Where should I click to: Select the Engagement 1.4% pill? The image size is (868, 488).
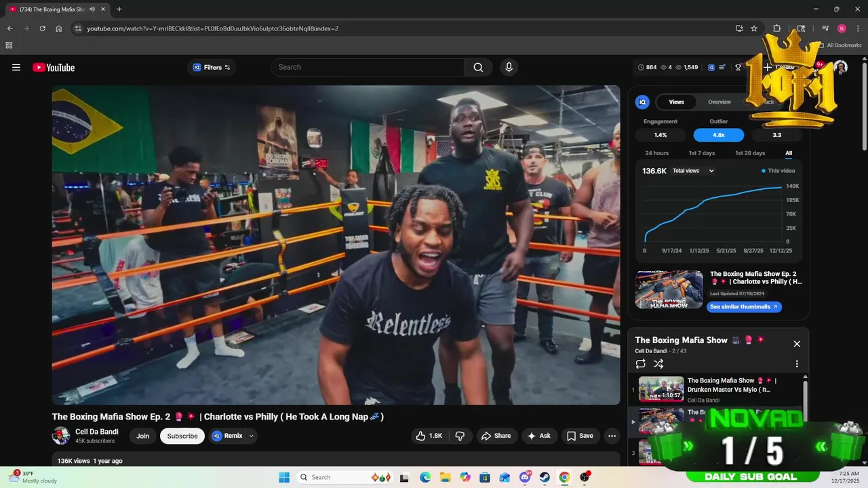pyautogui.click(x=660, y=135)
